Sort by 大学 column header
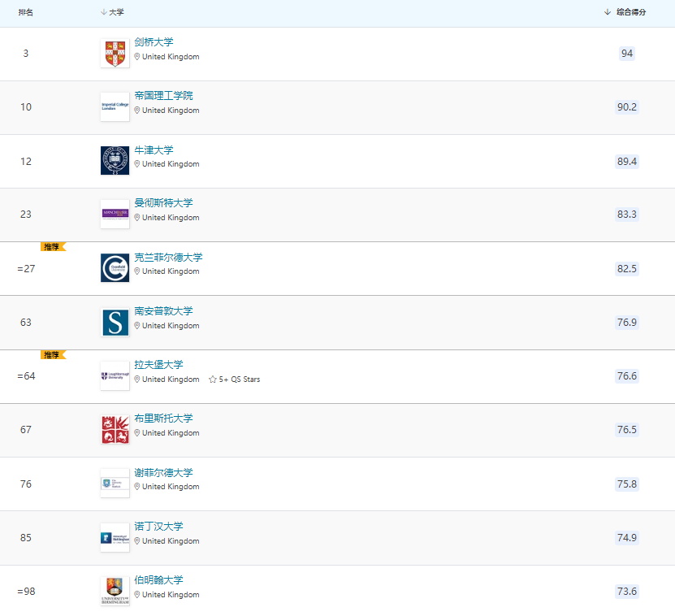 coord(116,12)
